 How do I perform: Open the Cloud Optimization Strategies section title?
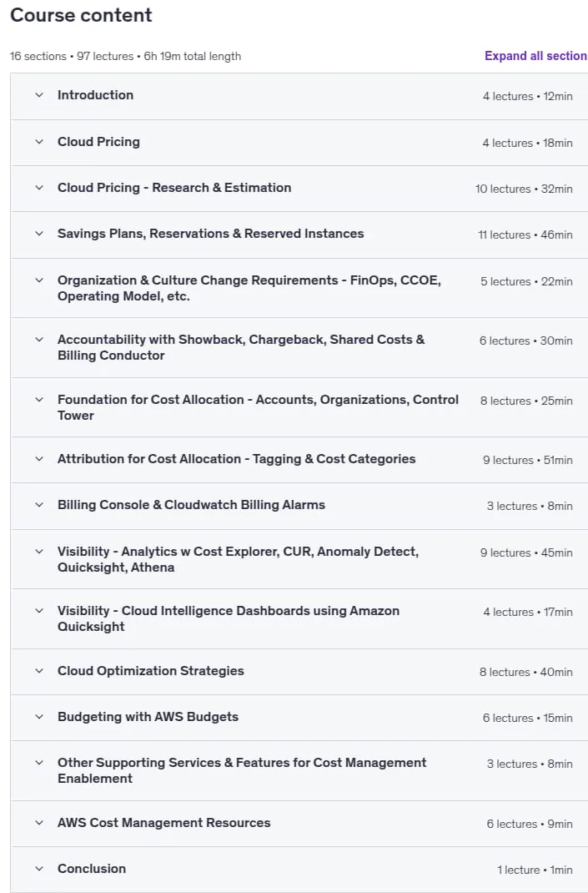coord(150,671)
